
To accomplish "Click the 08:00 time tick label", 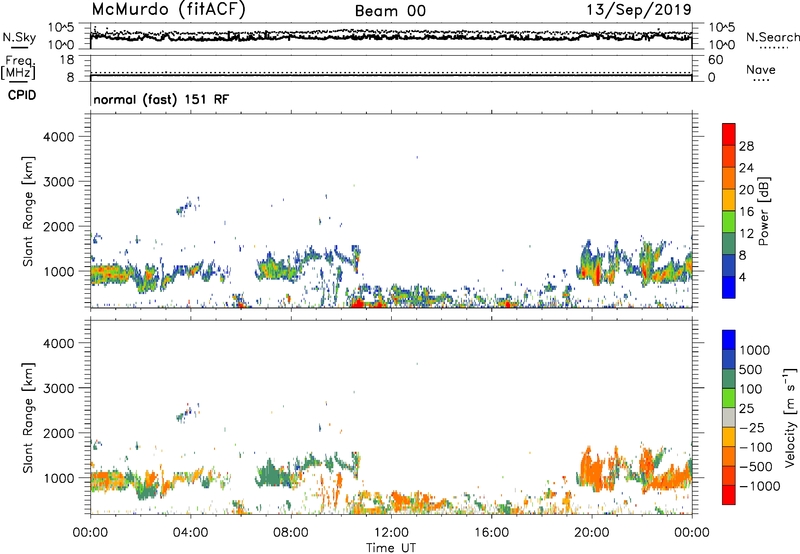I will click(x=291, y=533).
